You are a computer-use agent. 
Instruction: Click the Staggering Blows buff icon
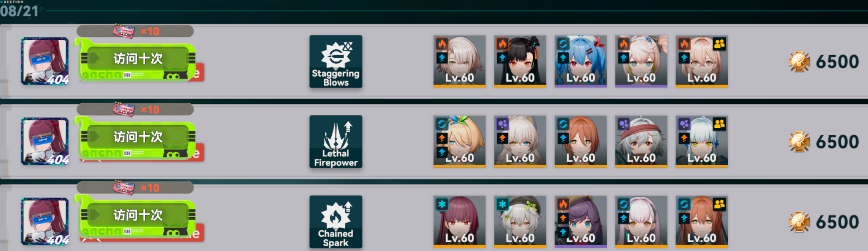click(x=336, y=61)
